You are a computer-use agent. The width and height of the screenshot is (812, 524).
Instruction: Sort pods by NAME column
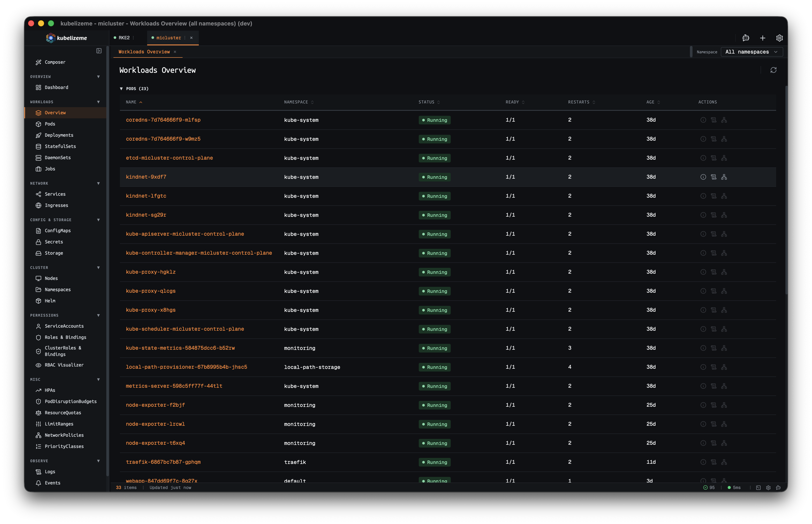pos(134,102)
